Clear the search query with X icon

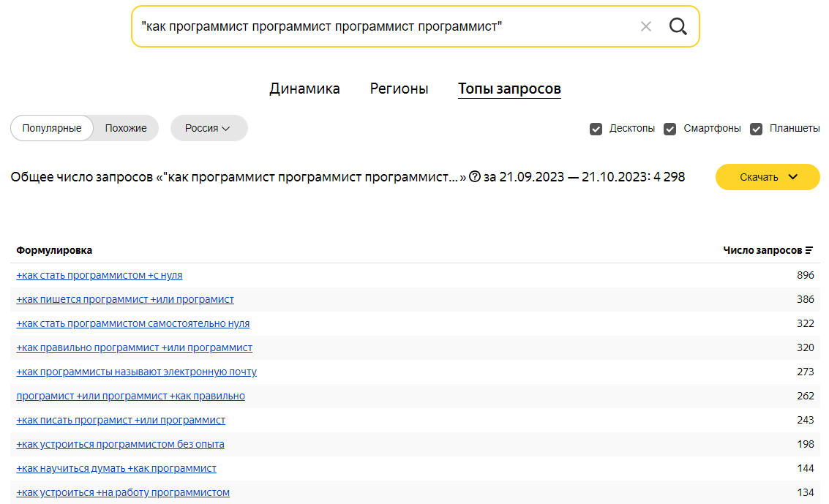[x=645, y=27]
